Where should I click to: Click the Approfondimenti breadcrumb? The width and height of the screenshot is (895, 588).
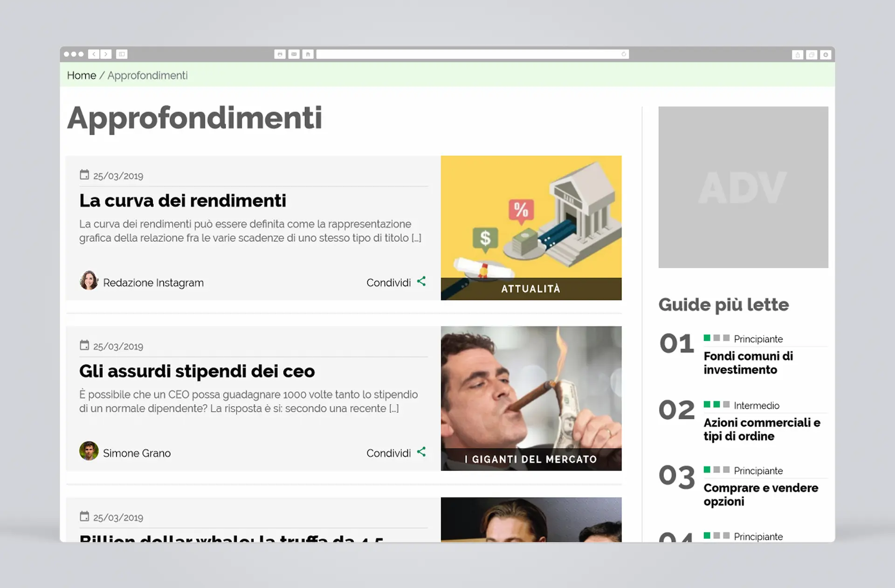[148, 75]
